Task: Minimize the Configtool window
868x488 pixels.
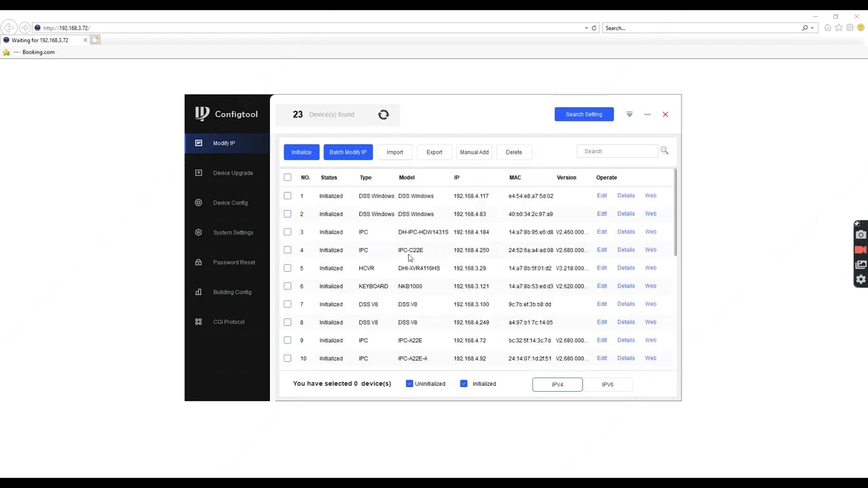Action: click(648, 115)
